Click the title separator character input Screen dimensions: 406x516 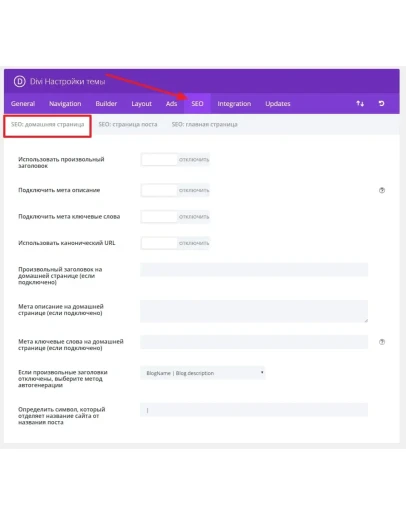(x=254, y=410)
